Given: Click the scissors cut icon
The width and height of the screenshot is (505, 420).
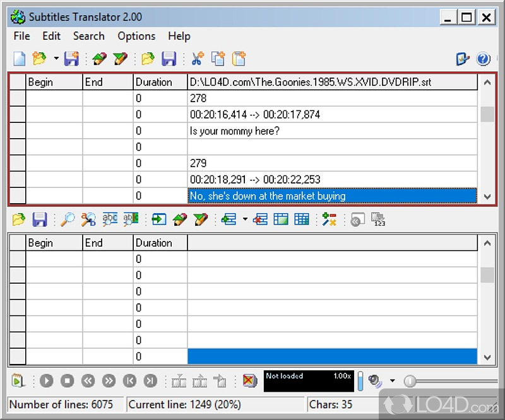Looking at the screenshot, I should click(x=198, y=59).
